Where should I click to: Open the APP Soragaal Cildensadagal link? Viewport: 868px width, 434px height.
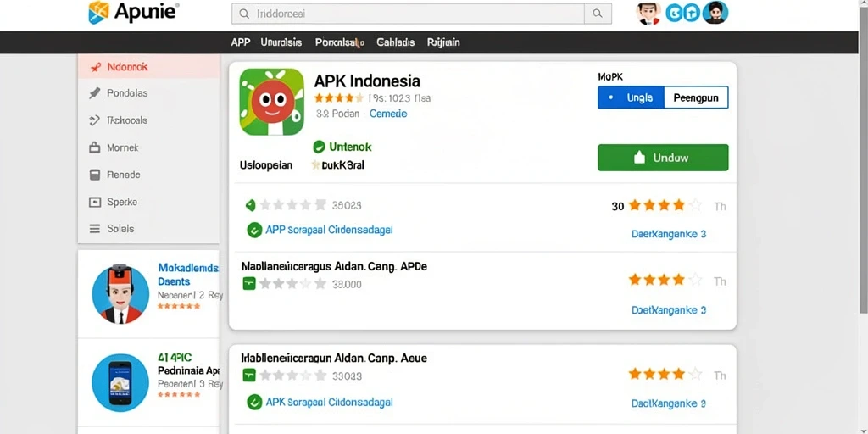coord(329,230)
